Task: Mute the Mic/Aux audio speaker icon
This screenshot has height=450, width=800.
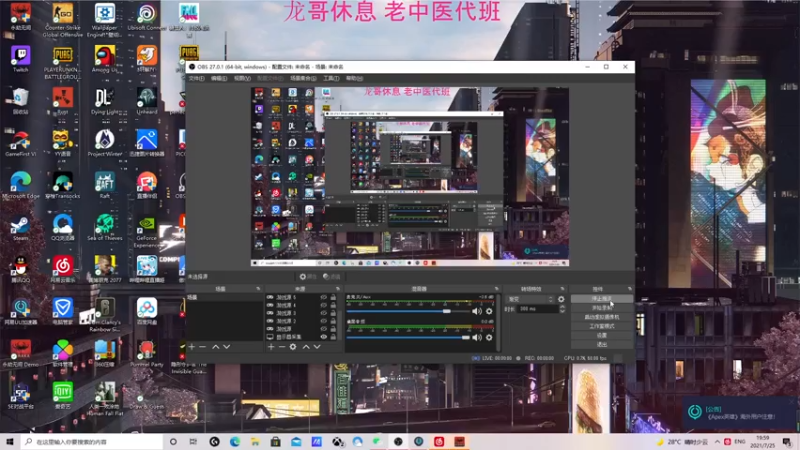Action: (x=477, y=311)
